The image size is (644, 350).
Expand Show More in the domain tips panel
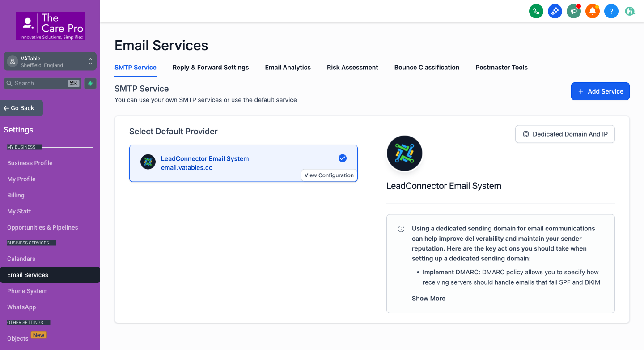pos(428,298)
